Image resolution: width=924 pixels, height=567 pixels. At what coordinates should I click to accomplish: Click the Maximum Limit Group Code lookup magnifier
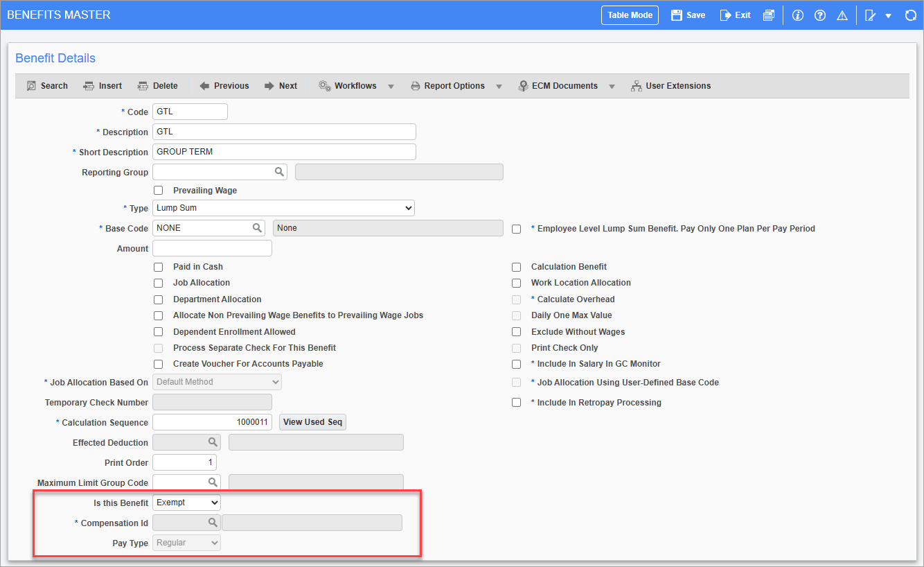click(x=213, y=482)
